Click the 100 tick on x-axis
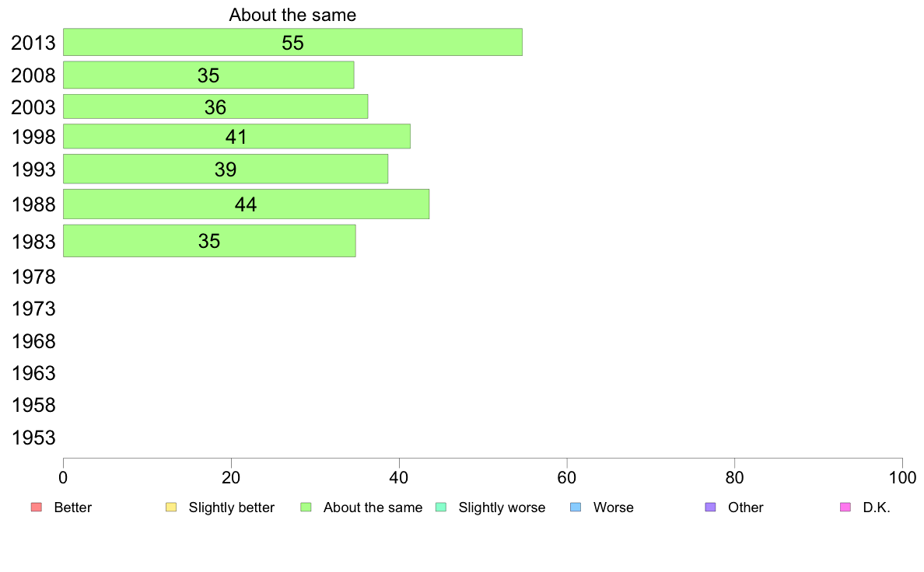 [902, 478]
